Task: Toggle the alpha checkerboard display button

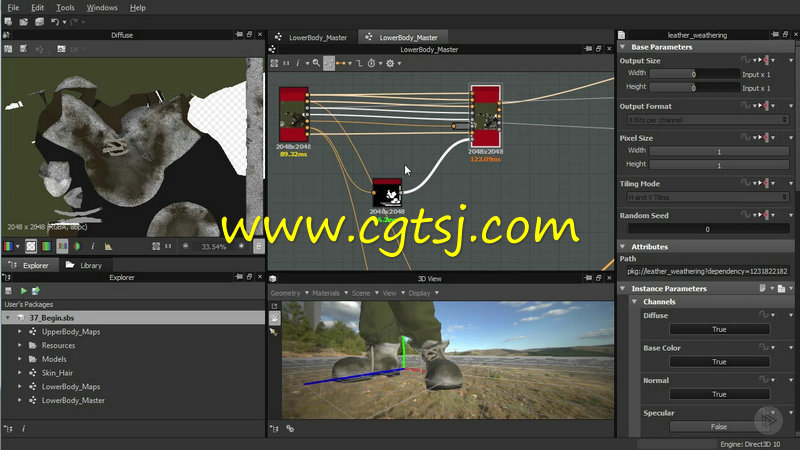Action: (x=31, y=246)
